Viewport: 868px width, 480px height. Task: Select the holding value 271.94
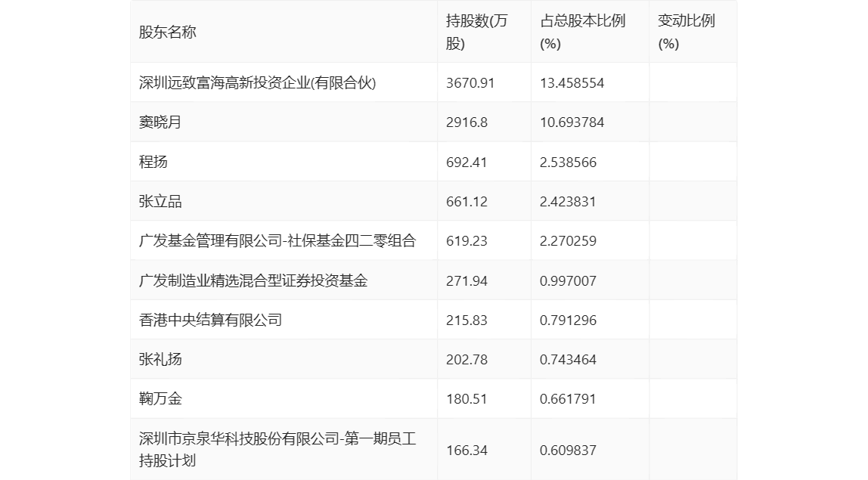click(x=467, y=280)
